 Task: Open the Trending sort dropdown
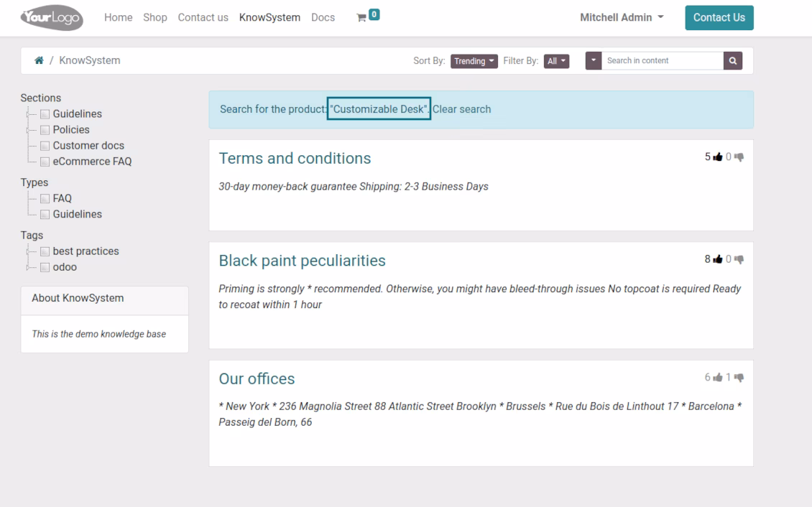[474, 61]
